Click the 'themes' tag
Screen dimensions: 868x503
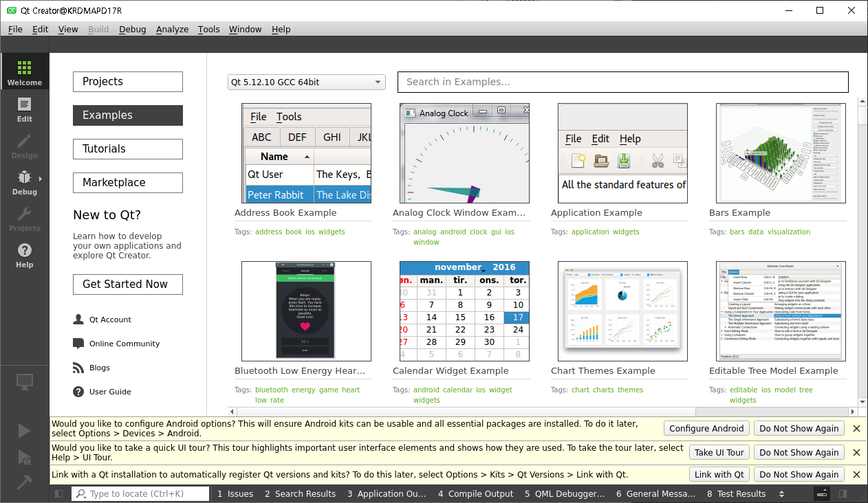pyautogui.click(x=631, y=390)
